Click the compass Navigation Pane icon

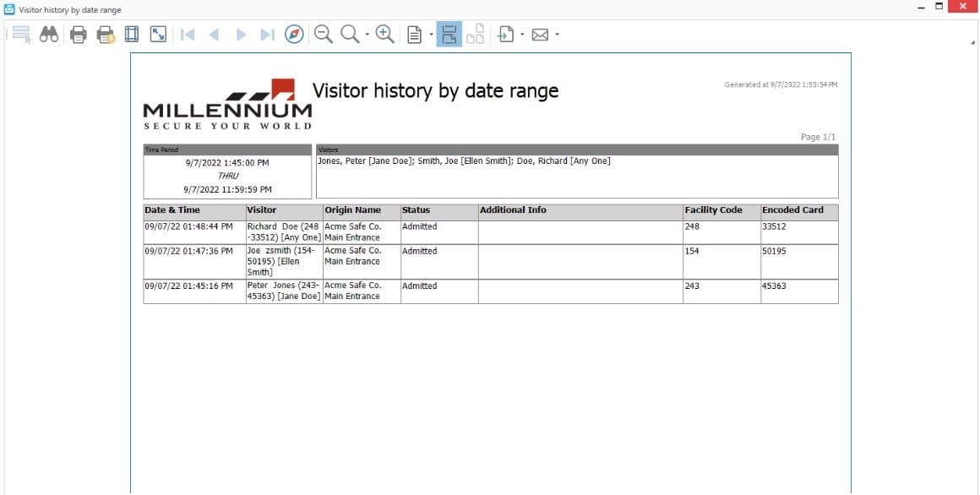click(x=294, y=35)
